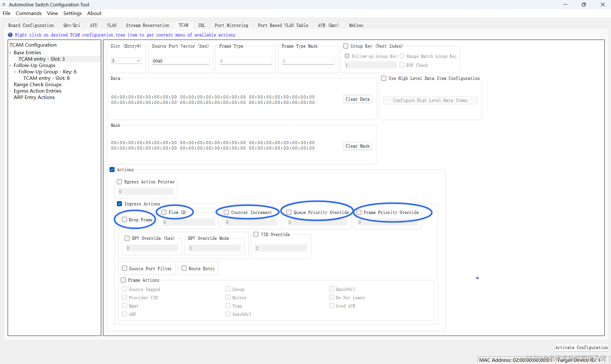This screenshot has height=364, width=611.
Task: Enable the Frame Priority Override checkbox
Action: 359,212
